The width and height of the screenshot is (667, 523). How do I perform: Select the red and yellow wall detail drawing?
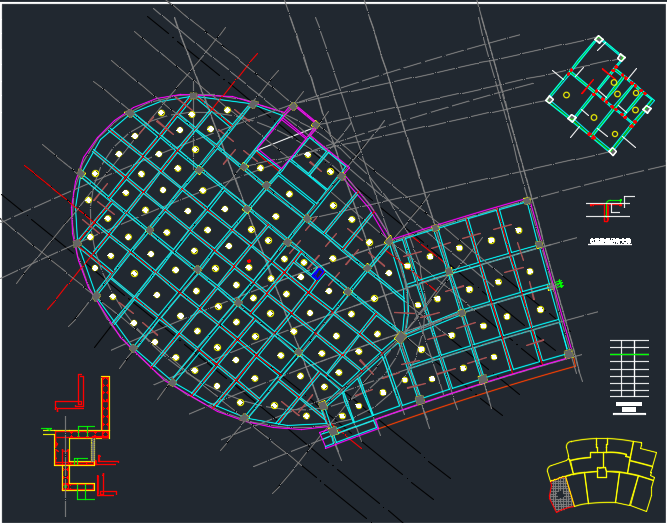81,438
